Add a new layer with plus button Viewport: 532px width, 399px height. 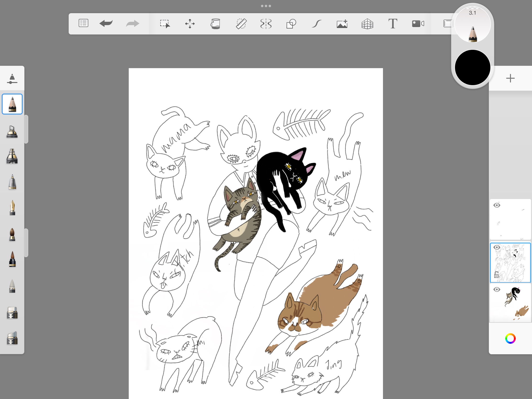click(x=510, y=78)
